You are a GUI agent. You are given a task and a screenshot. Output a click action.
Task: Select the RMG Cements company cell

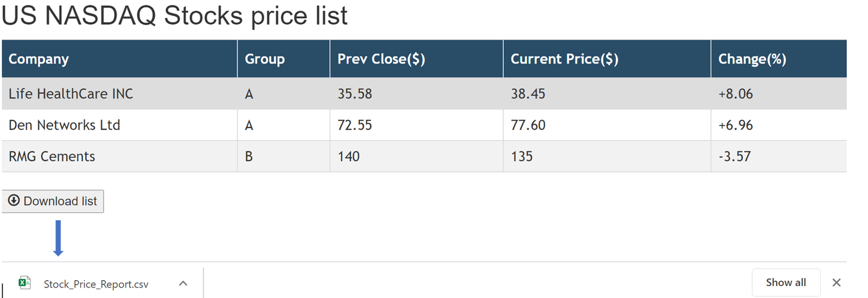pyautogui.click(x=52, y=157)
